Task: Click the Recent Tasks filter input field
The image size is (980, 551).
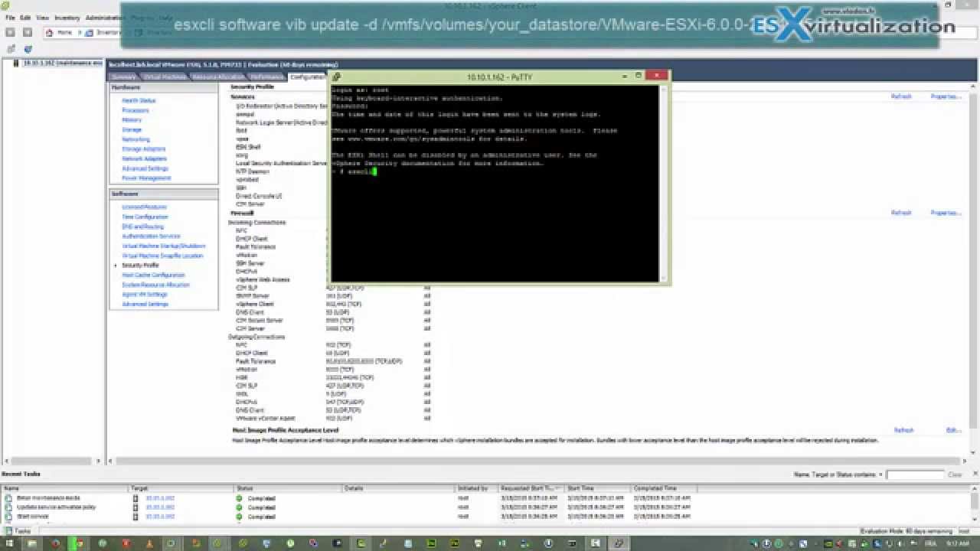Action: pos(914,474)
